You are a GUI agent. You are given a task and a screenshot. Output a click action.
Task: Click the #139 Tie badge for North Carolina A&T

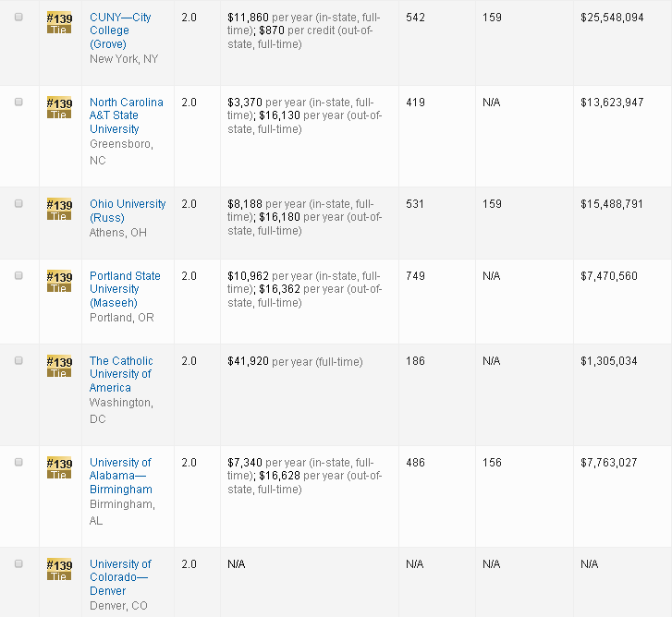(x=59, y=108)
